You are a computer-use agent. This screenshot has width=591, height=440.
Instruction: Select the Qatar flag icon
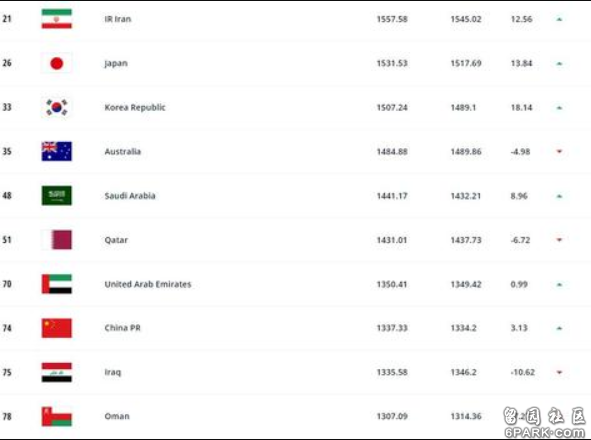pyautogui.click(x=57, y=240)
